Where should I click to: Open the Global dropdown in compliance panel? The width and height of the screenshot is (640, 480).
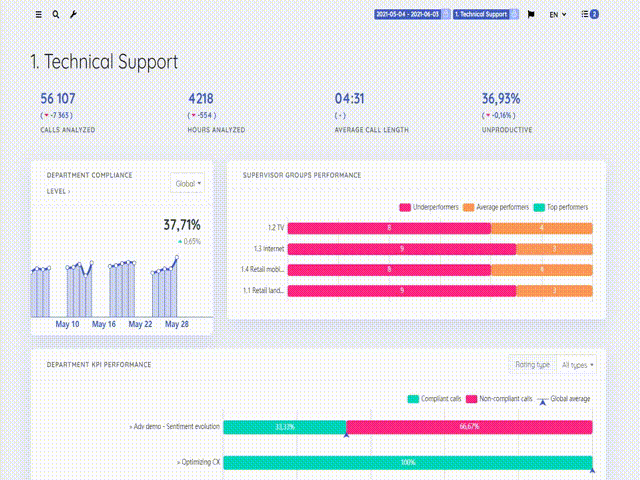[188, 183]
